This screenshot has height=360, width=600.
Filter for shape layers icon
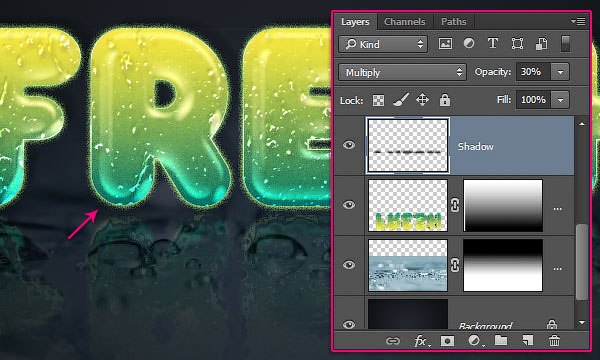(517, 44)
